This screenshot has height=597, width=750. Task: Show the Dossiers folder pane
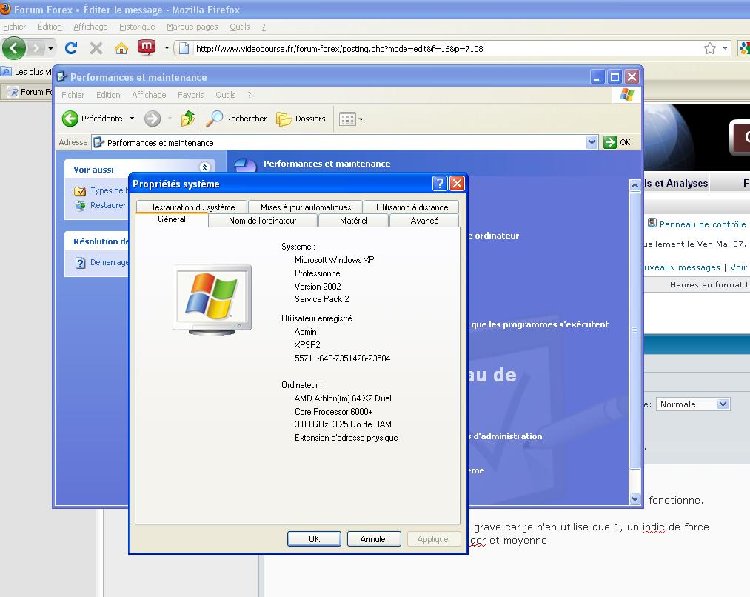point(301,119)
